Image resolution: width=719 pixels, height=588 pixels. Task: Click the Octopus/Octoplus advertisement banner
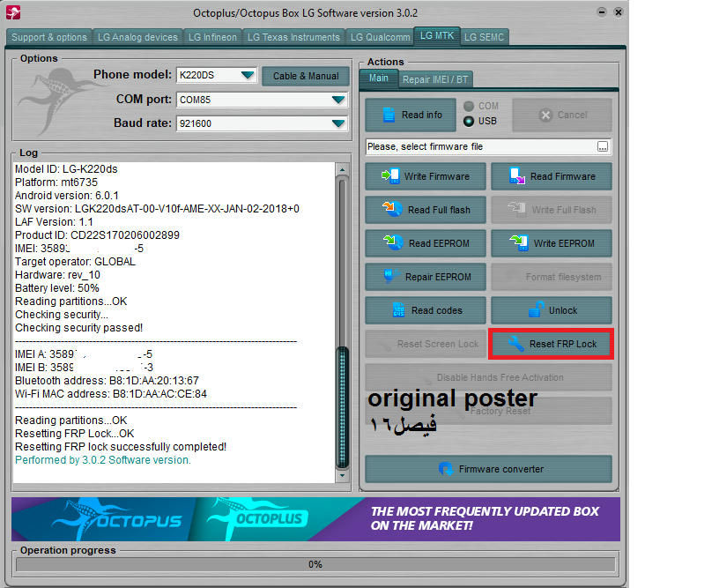(x=315, y=519)
